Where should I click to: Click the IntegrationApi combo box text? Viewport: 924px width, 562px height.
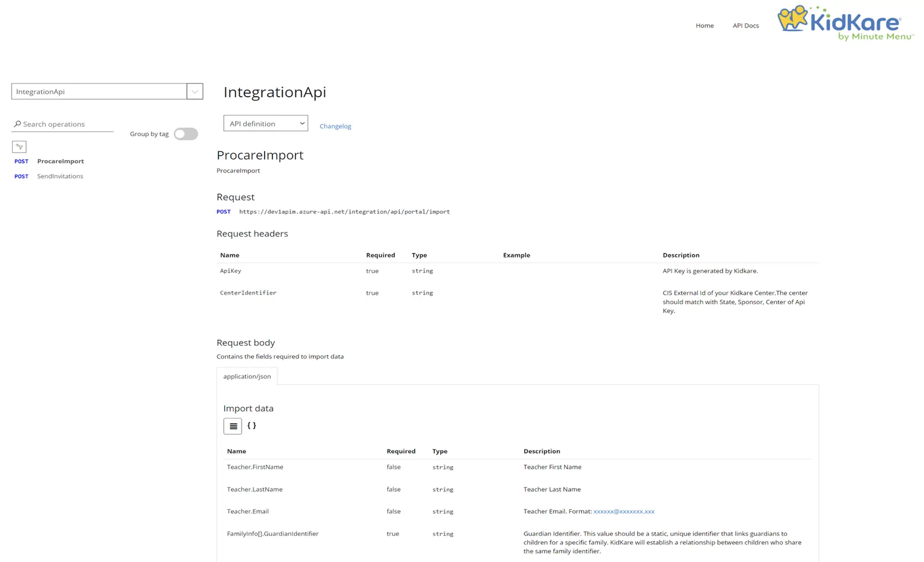(40, 91)
